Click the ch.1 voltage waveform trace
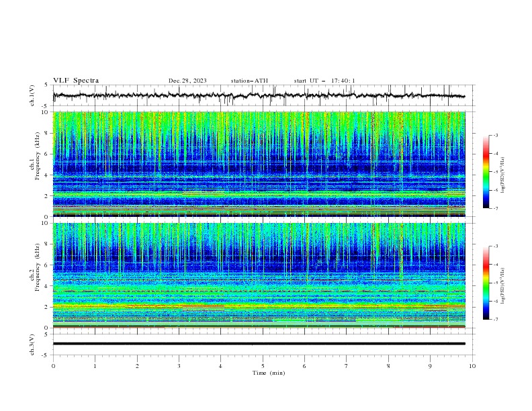The width and height of the screenshot is (532, 411). (x=259, y=95)
